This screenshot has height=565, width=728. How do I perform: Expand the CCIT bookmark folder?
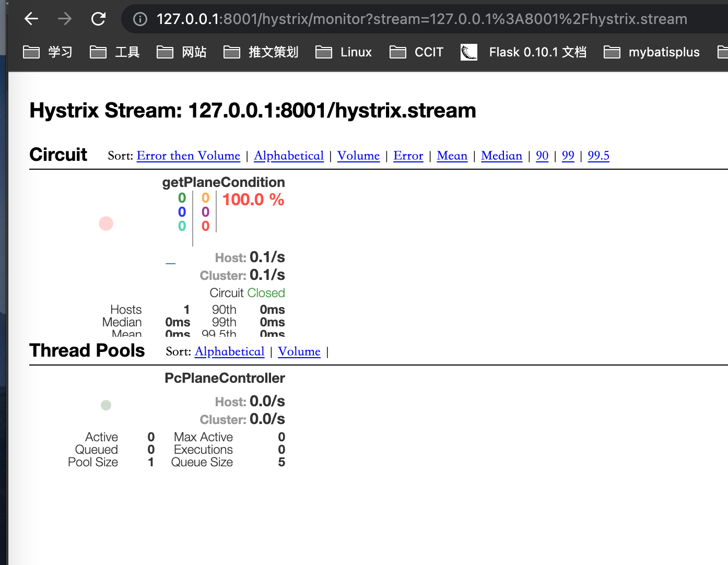[417, 52]
